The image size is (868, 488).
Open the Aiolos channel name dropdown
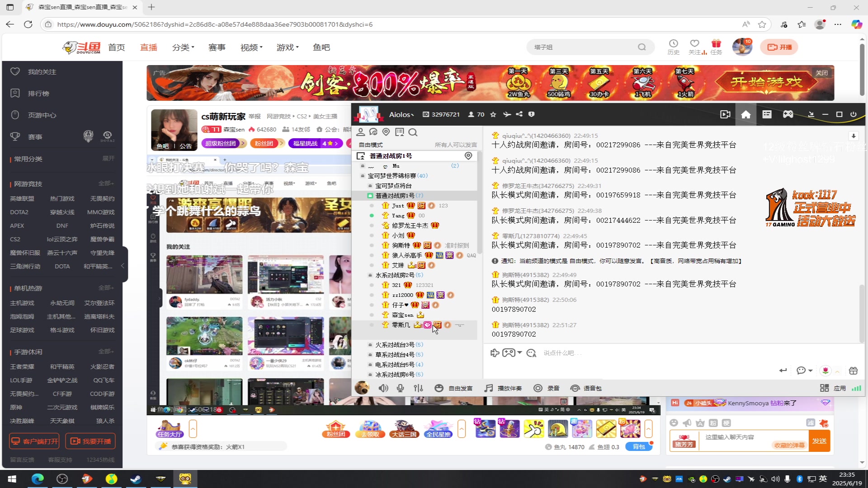pyautogui.click(x=401, y=115)
